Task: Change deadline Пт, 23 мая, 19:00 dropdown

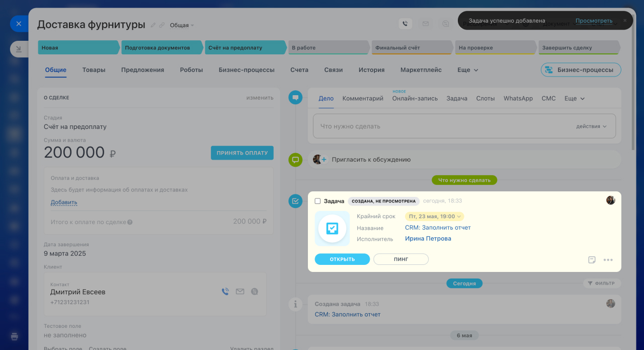Action: (x=435, y=217)
